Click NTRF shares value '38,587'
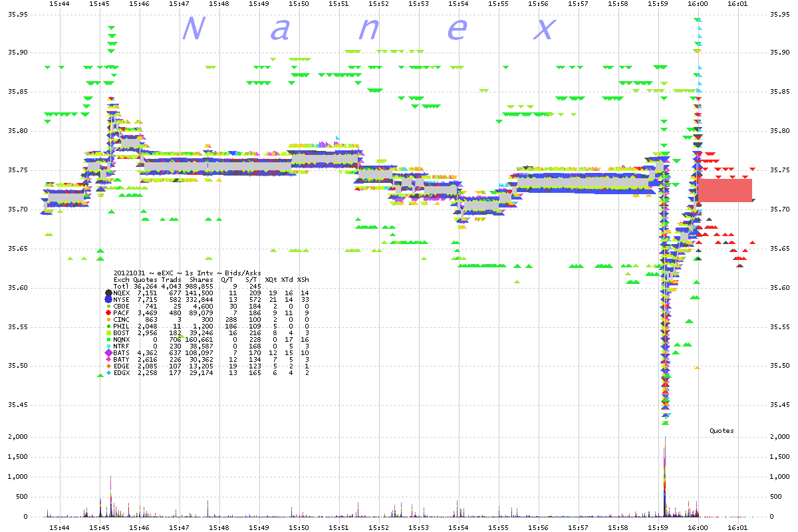 [x=201, y=346]
